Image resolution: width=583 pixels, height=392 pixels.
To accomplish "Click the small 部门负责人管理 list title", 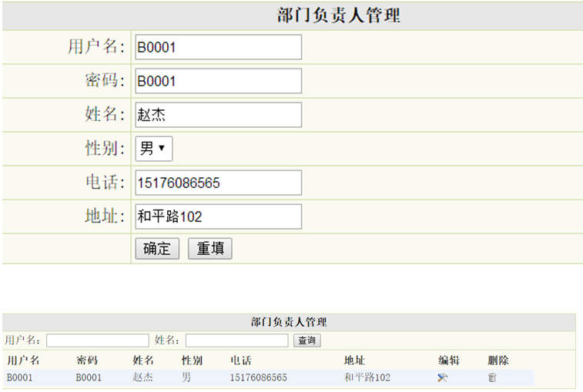I will (289, 322).
